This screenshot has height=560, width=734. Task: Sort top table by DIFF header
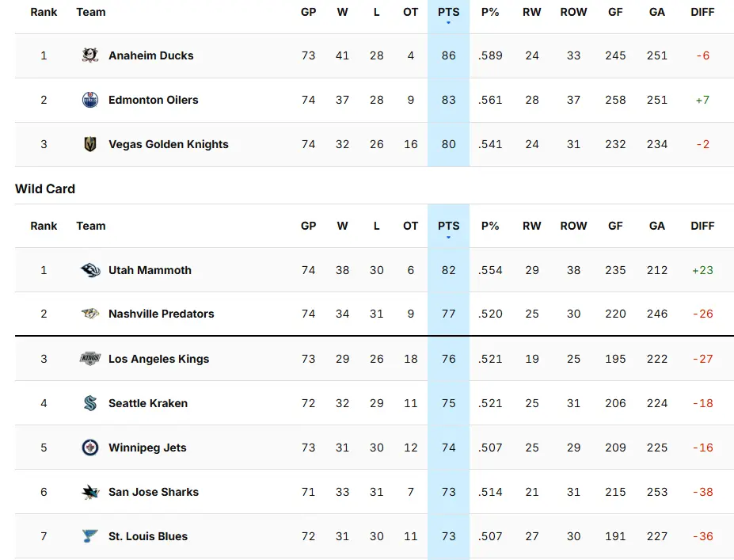pyautogui.click(x=702, y=12)
